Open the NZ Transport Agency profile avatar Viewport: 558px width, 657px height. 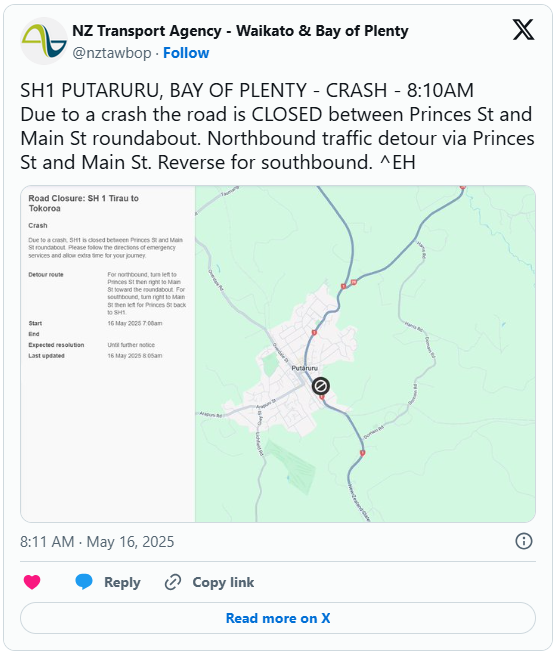coord(44,41)
